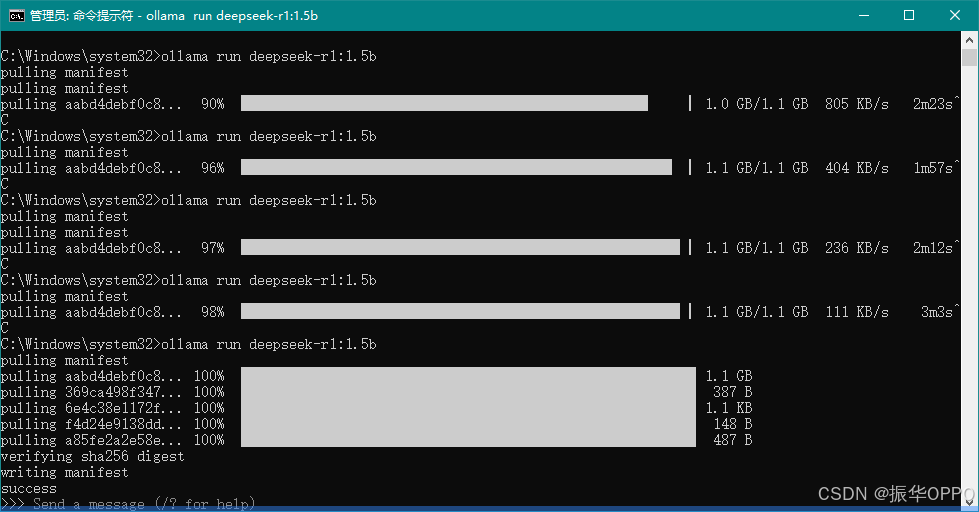The width and height of the screenshot is (979, 512).
Task: Click the "387 B" file size text
Action: [x=732, y=392]
